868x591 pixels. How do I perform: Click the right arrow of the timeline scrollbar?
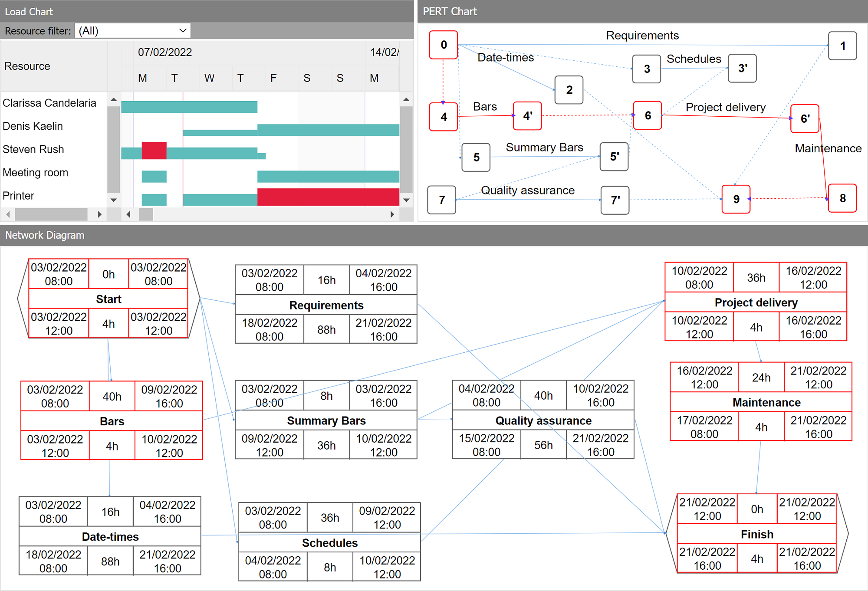pyautogui.click(x=393, y=214)
